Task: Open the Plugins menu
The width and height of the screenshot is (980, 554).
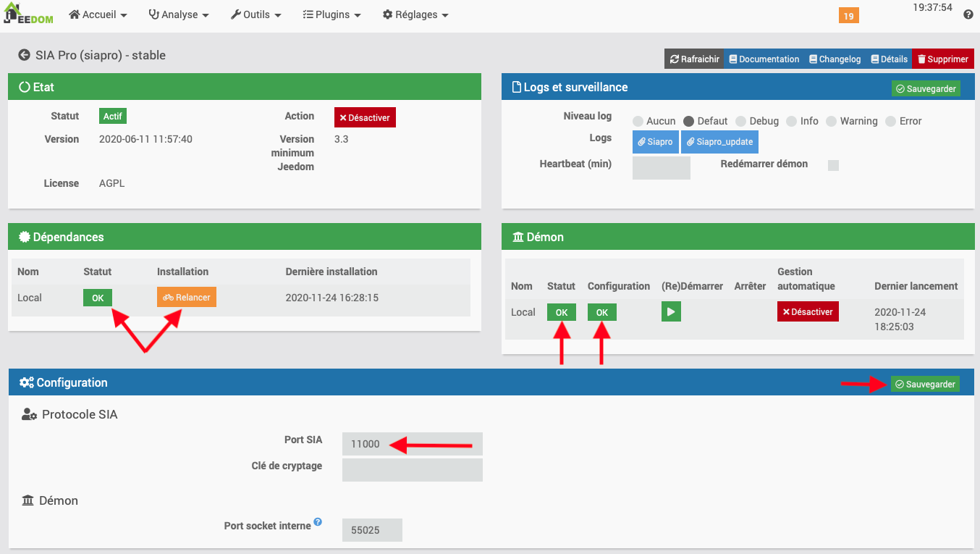Action: tap(331, 14)
